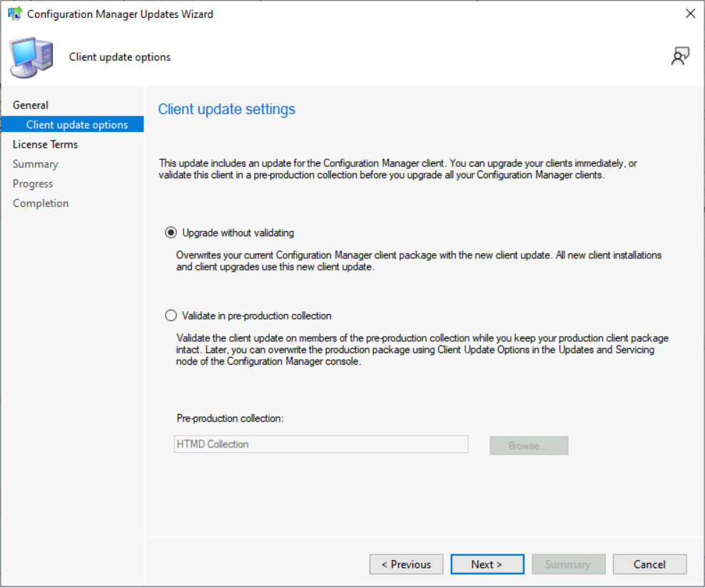Click the Previous button

407,564
